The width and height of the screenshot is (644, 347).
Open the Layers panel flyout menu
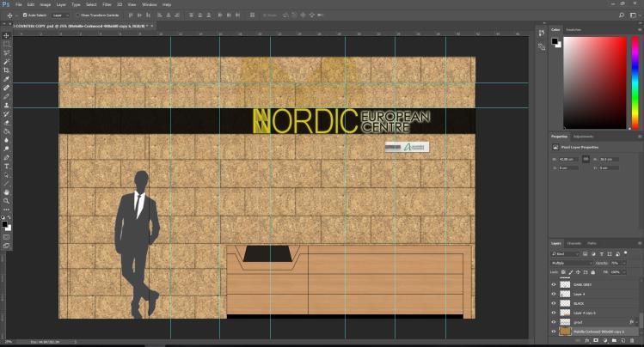point(640,243)
